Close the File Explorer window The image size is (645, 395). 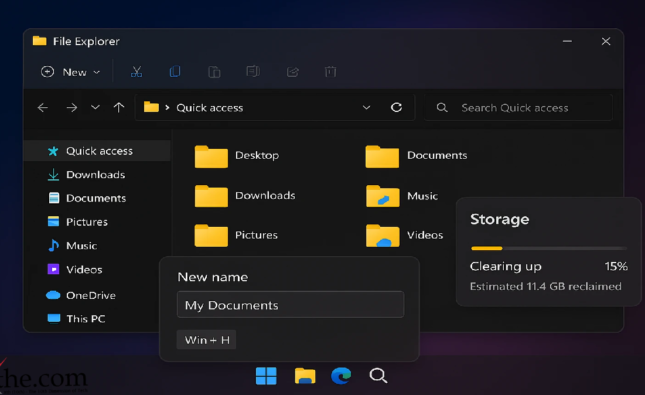pos(606,41)
